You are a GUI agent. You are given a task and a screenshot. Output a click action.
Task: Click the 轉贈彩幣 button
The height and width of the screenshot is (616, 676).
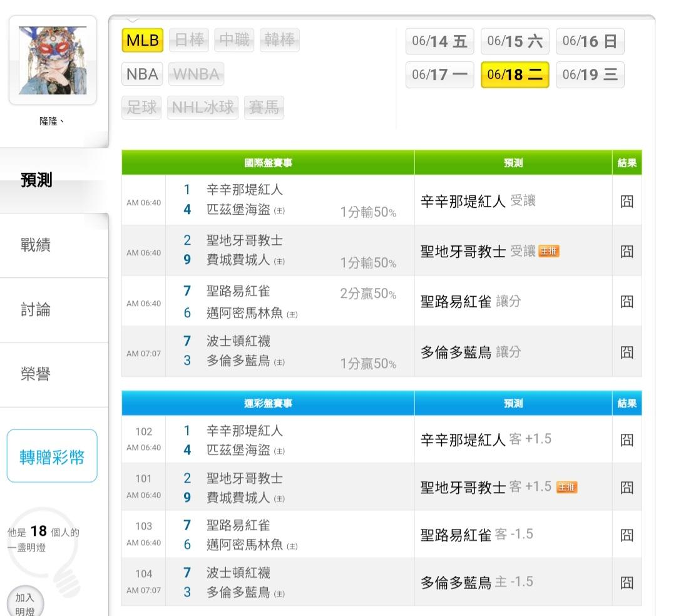[52, 456]
